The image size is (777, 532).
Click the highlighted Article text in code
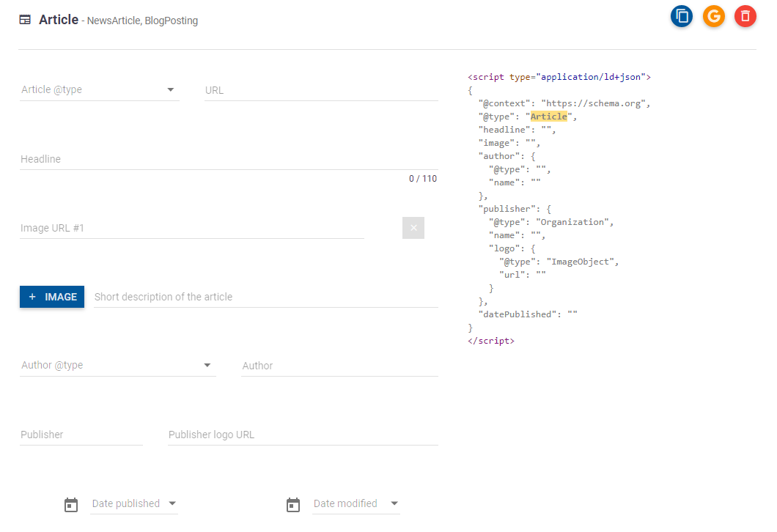549,117
